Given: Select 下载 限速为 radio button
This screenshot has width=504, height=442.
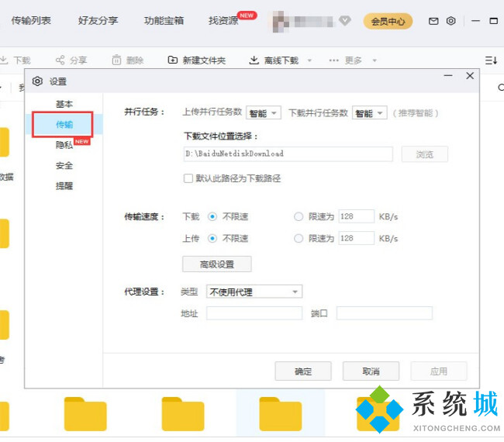Looking at the screenshot, I should click(299, 216).
